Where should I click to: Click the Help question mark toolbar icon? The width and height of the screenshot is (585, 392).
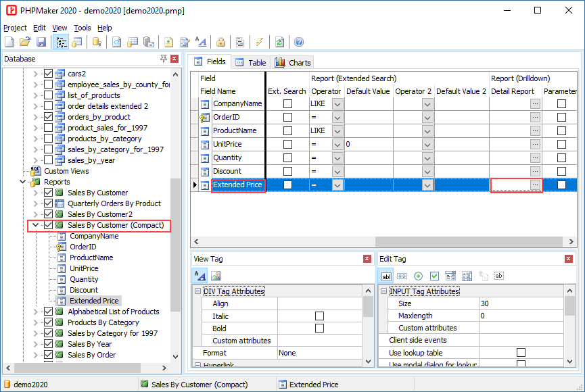point(299,42)
